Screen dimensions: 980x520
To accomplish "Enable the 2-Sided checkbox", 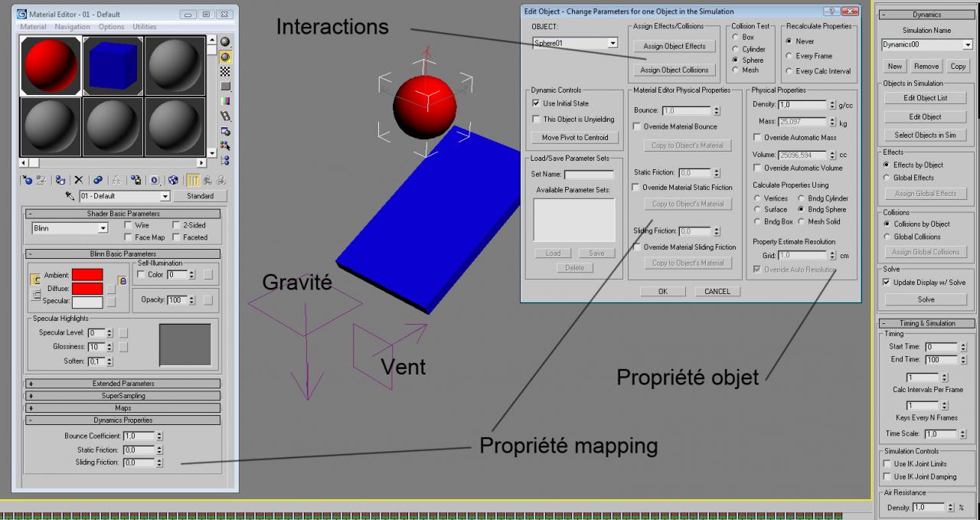I will 176,225.
